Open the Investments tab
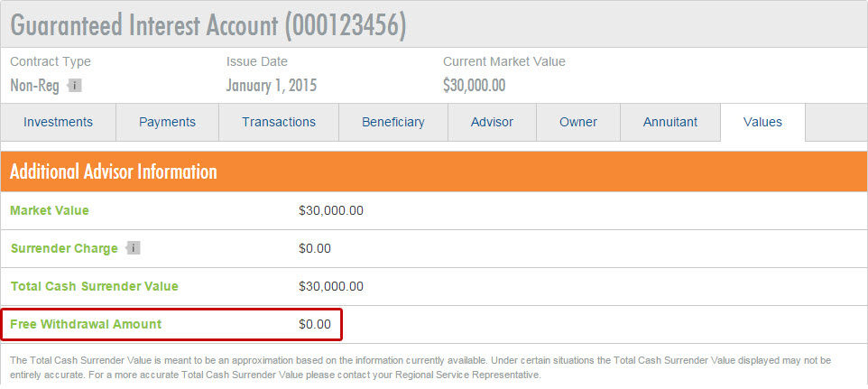This screenshot has height=389, width=868. pyautogui.click(x=58, y=122)
